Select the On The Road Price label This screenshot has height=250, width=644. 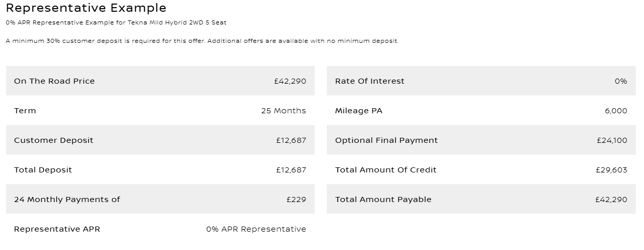pyautogui.click(x=54, y=81)
